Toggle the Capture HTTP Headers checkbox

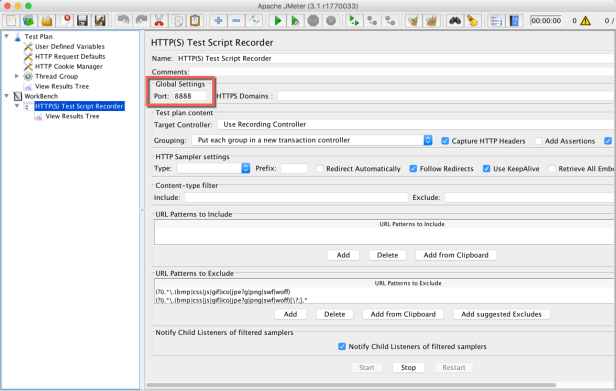[445, 141]
